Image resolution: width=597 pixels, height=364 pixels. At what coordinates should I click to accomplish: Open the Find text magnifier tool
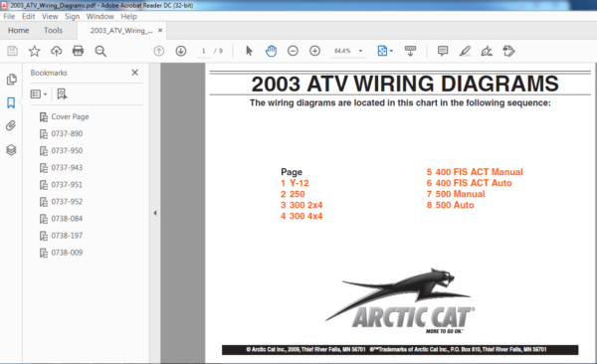coord(100,51)
